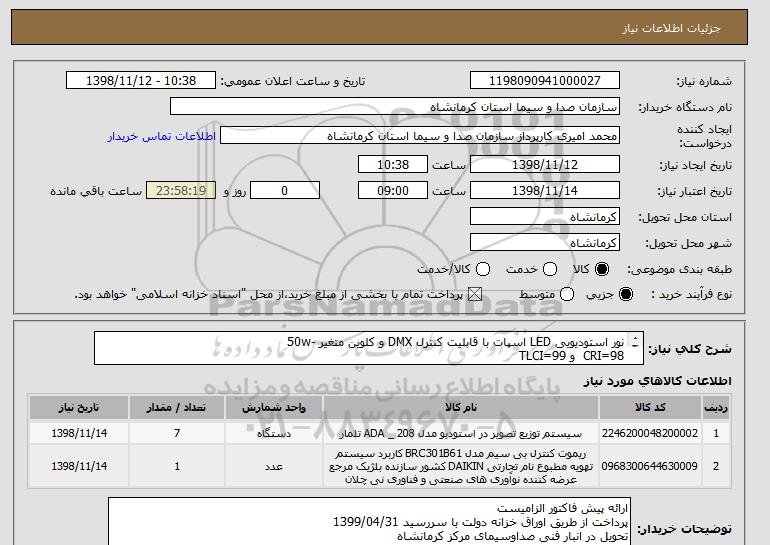Click the اطلاعات کالاهای مورد نیاز heading

click(x=658, y=381)
